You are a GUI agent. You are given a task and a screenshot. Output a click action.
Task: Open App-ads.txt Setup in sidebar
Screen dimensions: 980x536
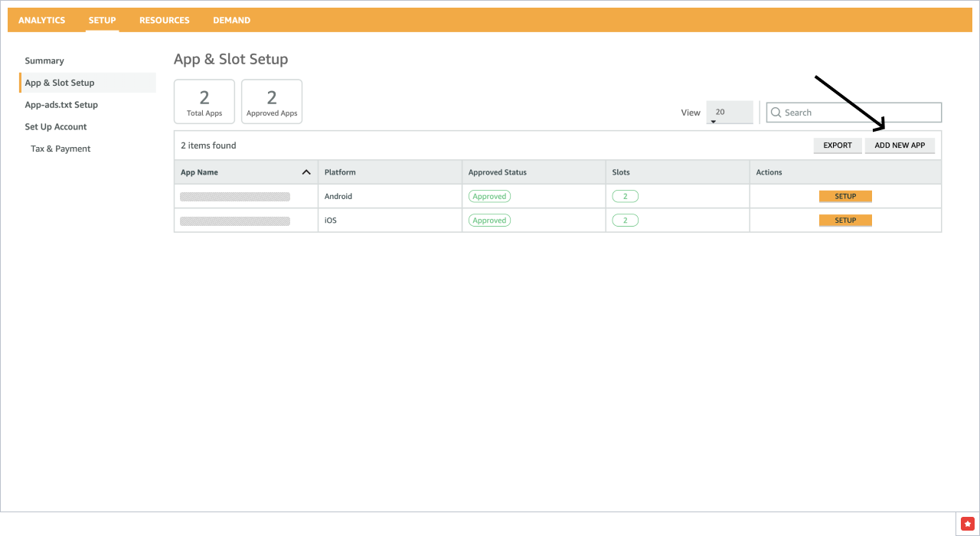[x=61, y=105]
